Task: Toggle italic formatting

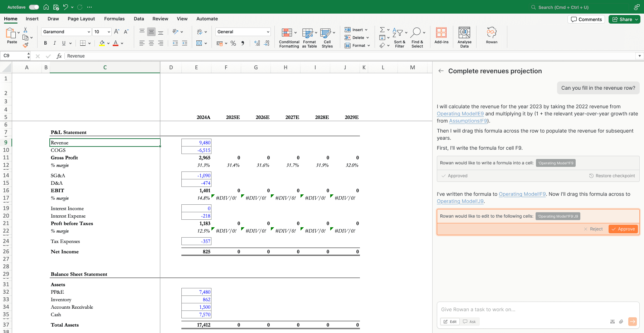Action: pyautogui.click(x=54, y=43)
